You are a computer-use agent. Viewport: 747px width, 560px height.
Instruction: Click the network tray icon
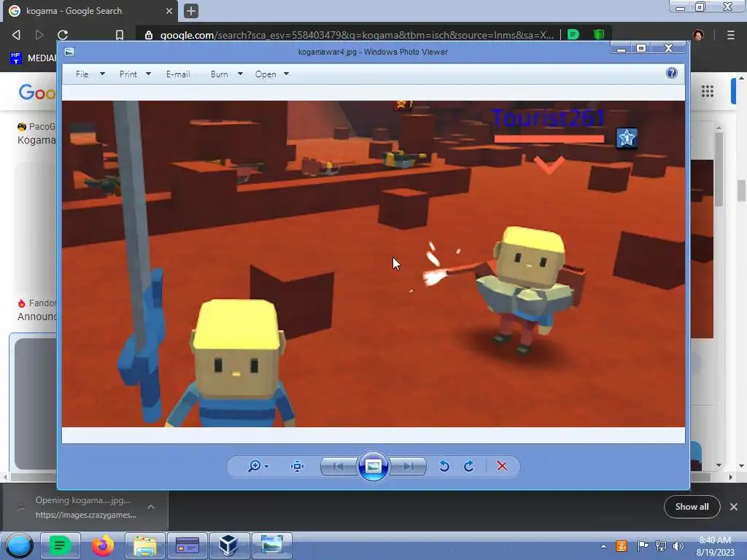pos(661,545)
